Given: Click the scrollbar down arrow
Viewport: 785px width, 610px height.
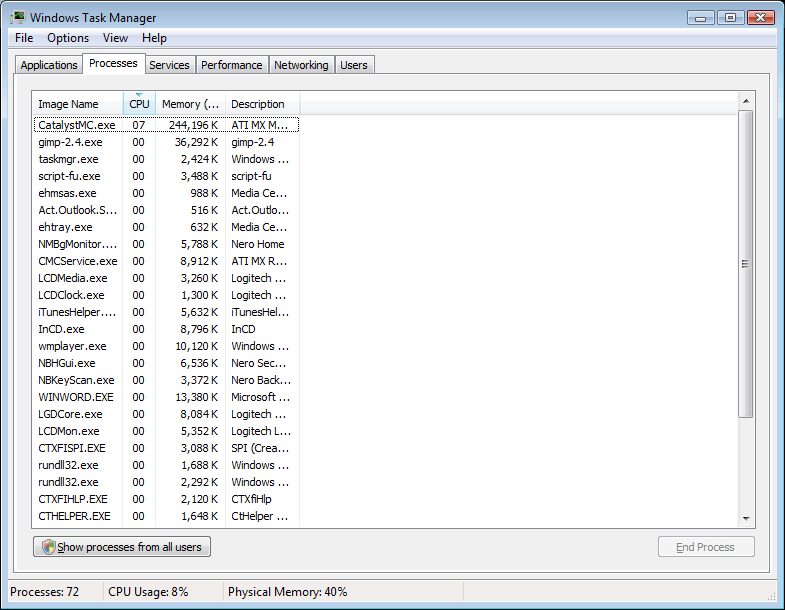Looking at the screenshot, I should coord(746,518).
